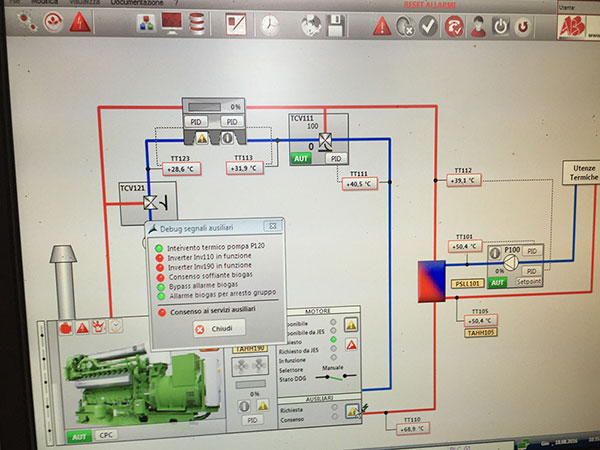This screenshot has height=450, width=600.
Task: Toggle AUT mode on the P100 pump
Action: pos(496,283)
